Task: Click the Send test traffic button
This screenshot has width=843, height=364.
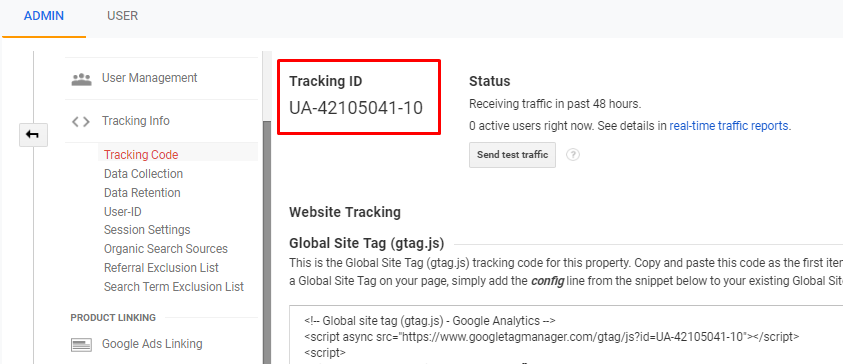Action: (512, 155)
